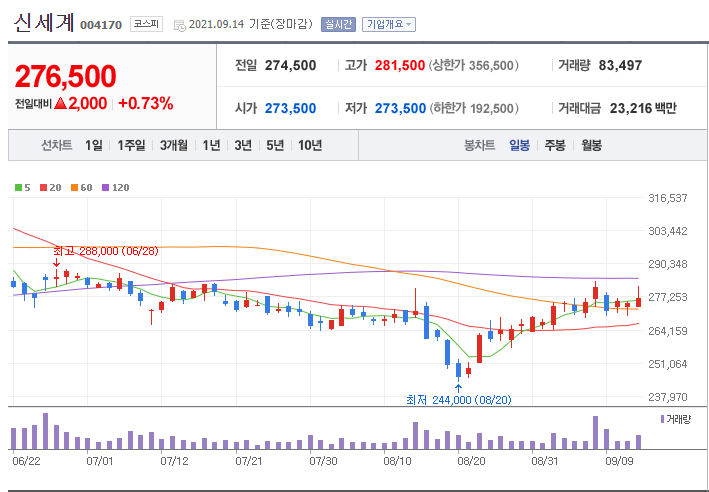709x492 pixels.
Task: Select the 일봉 candle chart tab
Action: (x=520, y=145)
